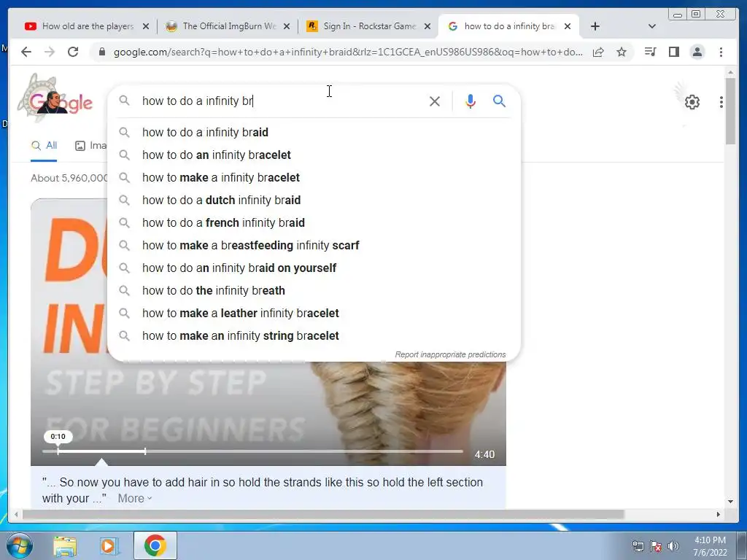Click inside the Google search field
This screenshot has width=747, height=560.
(281, 101)
